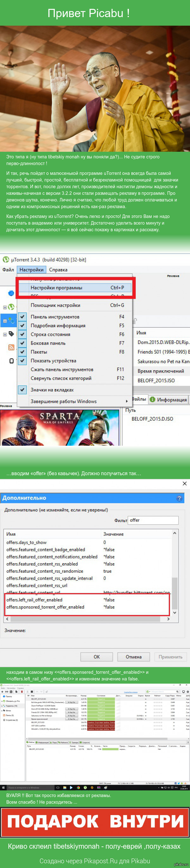Close the Дополнительно dialog with the X
The width and height of the screenshot is (190, 868).
tap(185, 483)
